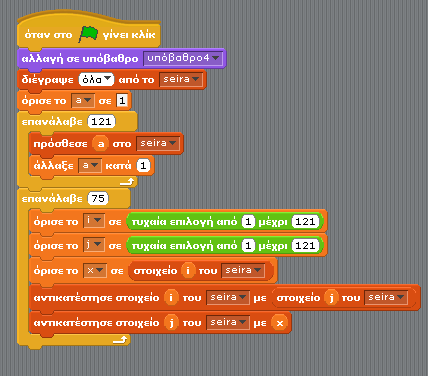Click loop arrow icon of first επανάλαβε block
The width and height of the screenshot is (428, 376).
coord(127,182)
